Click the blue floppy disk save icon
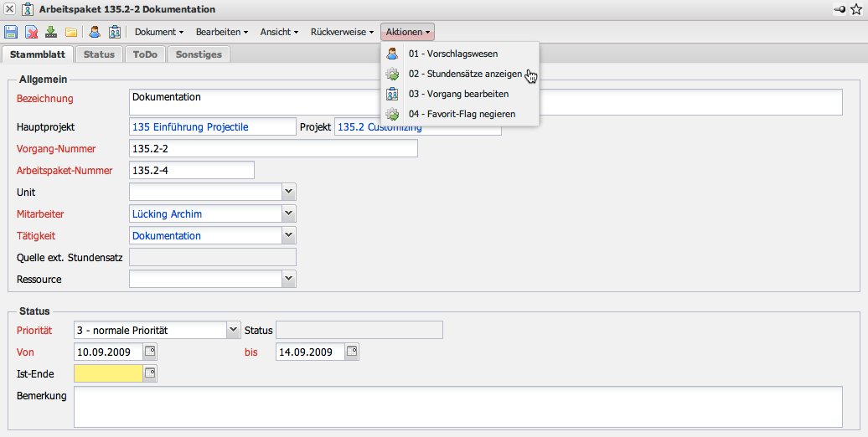868x437 pixels. pos(11,32)
